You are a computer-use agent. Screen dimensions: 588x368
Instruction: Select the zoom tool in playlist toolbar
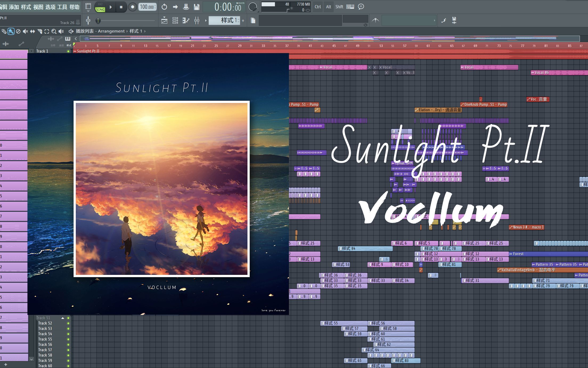pyautogui.click(x=54, y=31)
